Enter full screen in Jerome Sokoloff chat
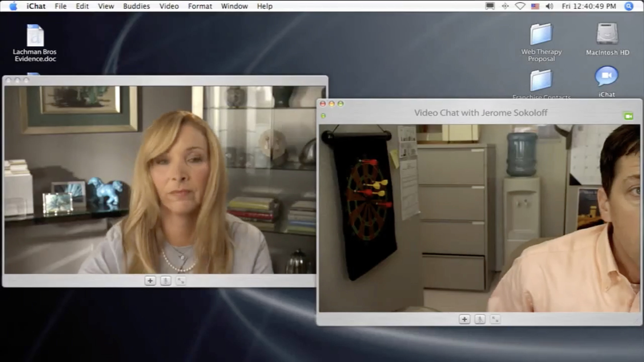 pos(495,319)
